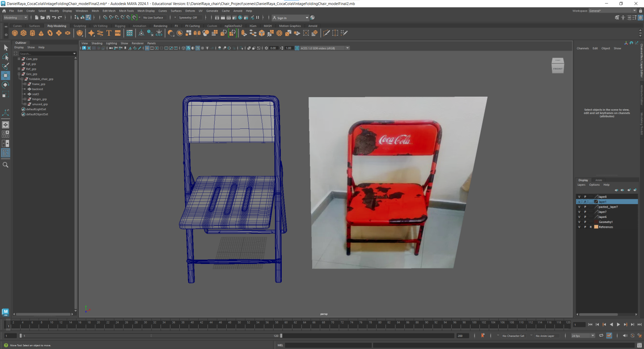Toggle visibility V of layer1

[x=579, y=202]
